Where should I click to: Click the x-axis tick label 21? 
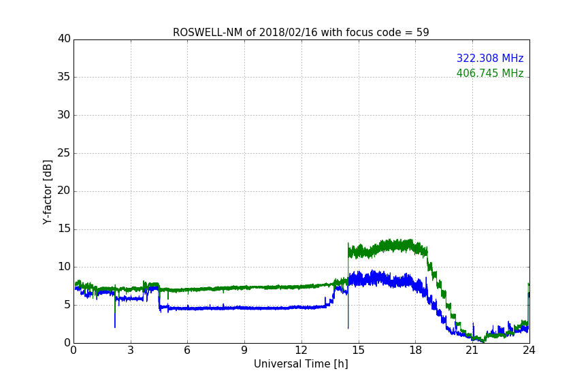[472, 350]
